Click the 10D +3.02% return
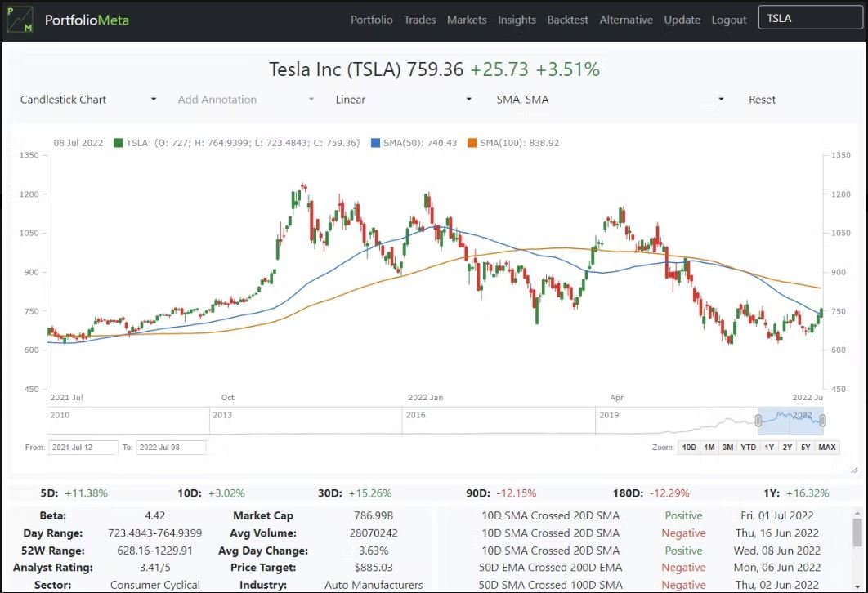 coord(212,493)
